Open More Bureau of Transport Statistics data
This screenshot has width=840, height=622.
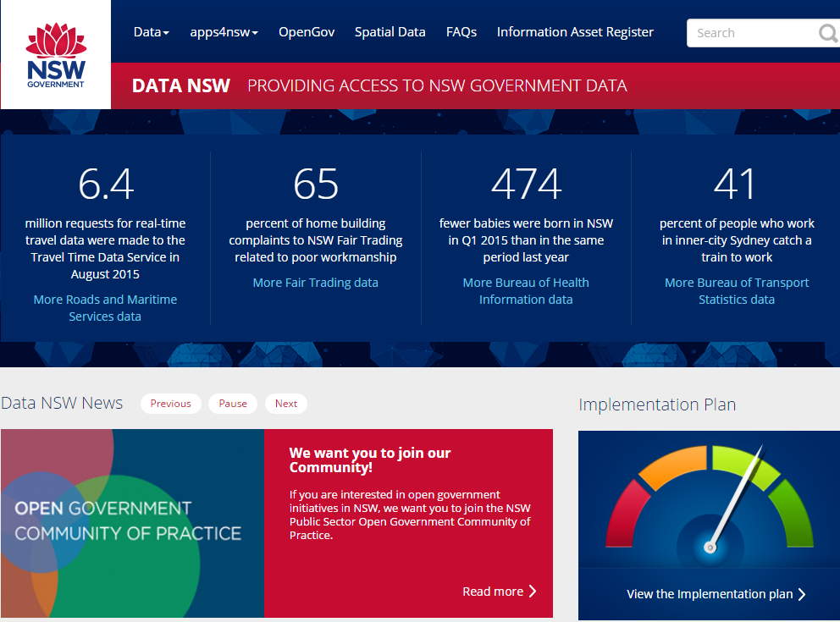737,290
